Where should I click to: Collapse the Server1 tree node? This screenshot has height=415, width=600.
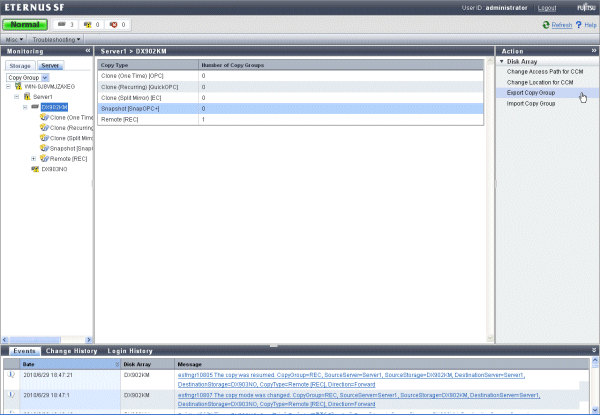click(x=16, y=97)
